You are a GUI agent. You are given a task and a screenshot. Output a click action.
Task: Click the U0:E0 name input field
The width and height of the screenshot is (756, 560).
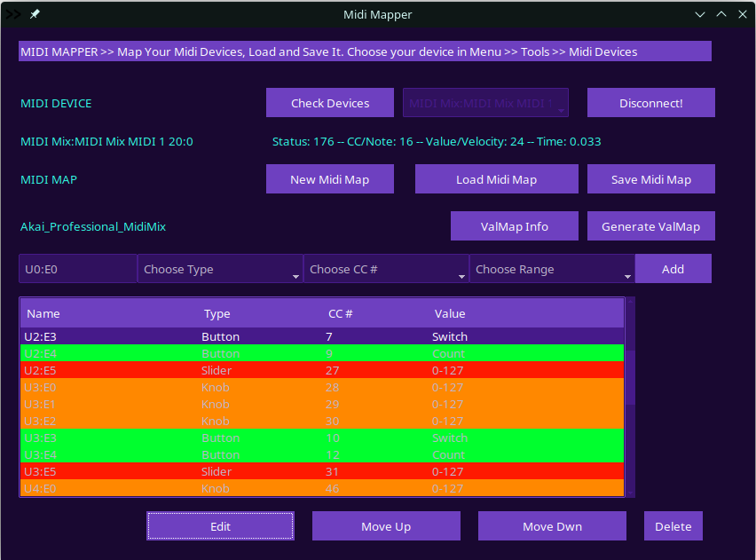[78, 269]
